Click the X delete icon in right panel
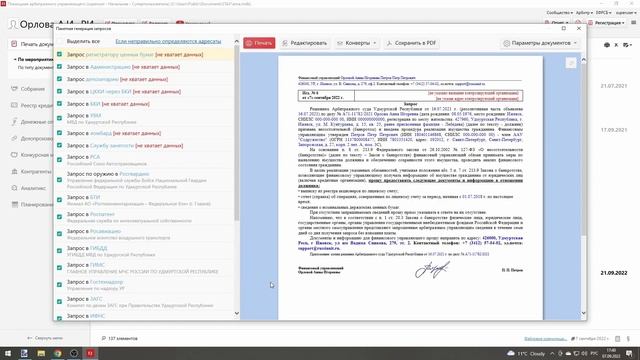 pyautogui.click(x=616, y=45)
